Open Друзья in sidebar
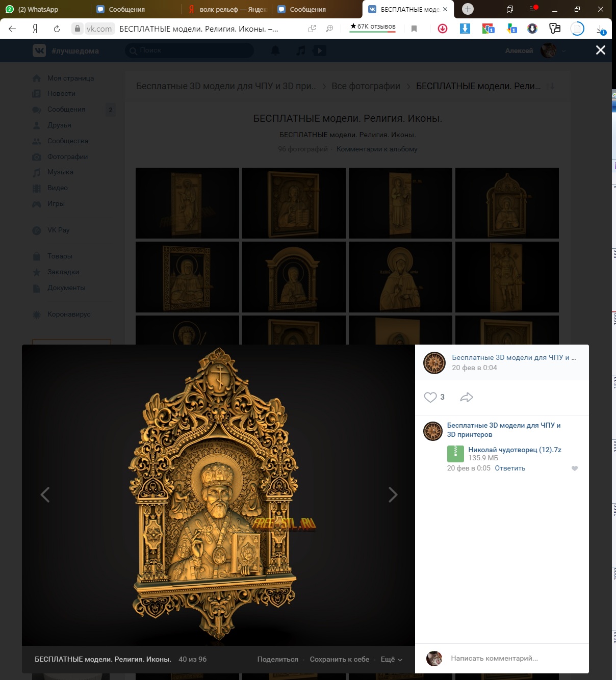Image resolution: width=616 pixels, height=680 pixels. click(x=59, y=125)
